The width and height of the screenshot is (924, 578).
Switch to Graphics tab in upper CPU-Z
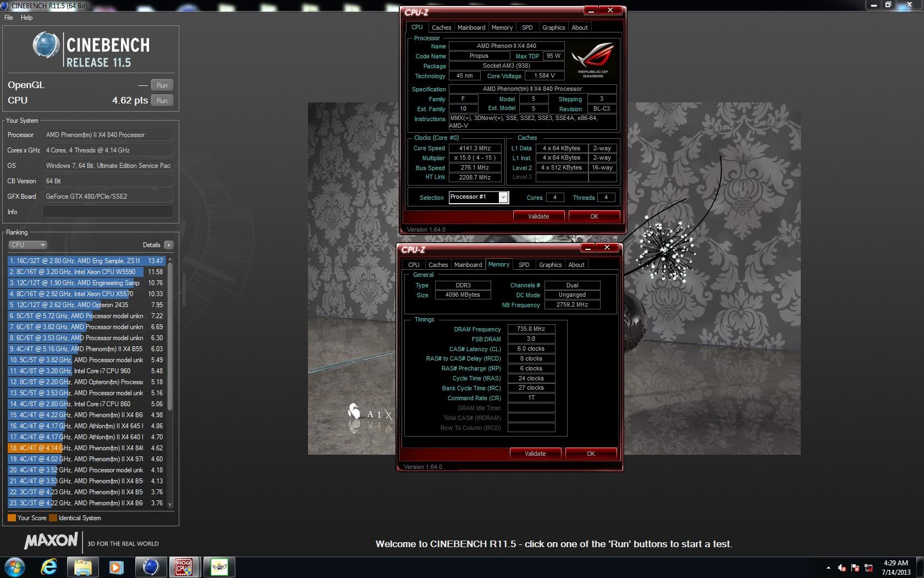(x=553, y=28)
